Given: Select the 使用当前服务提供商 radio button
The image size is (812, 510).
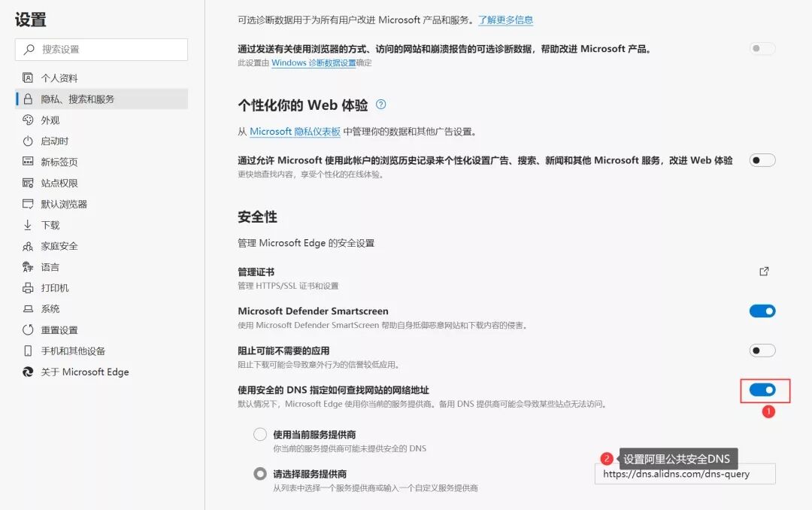Looking at the screenshot, I should 260,435.
